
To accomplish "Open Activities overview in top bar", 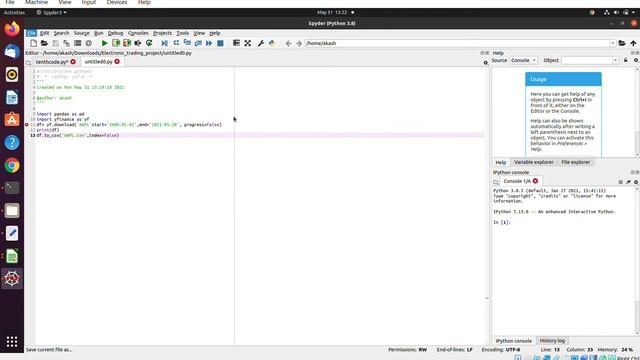I will click(x=14, y=13).
